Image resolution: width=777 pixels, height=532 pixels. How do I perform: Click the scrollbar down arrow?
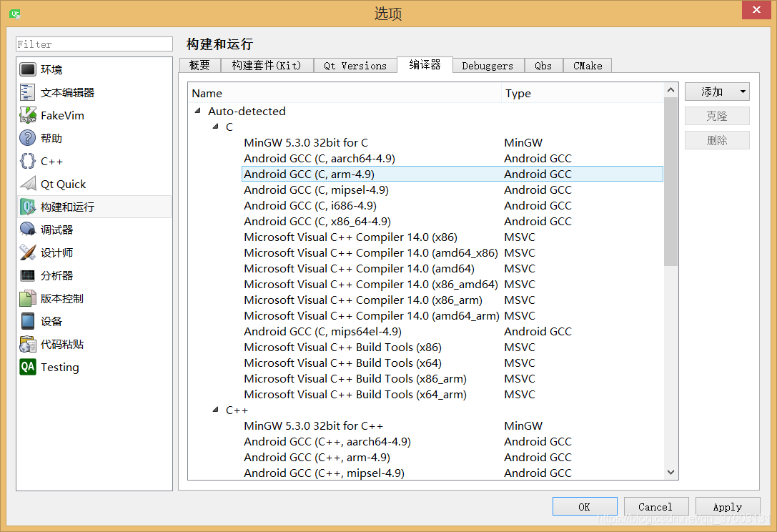point(671,472)
